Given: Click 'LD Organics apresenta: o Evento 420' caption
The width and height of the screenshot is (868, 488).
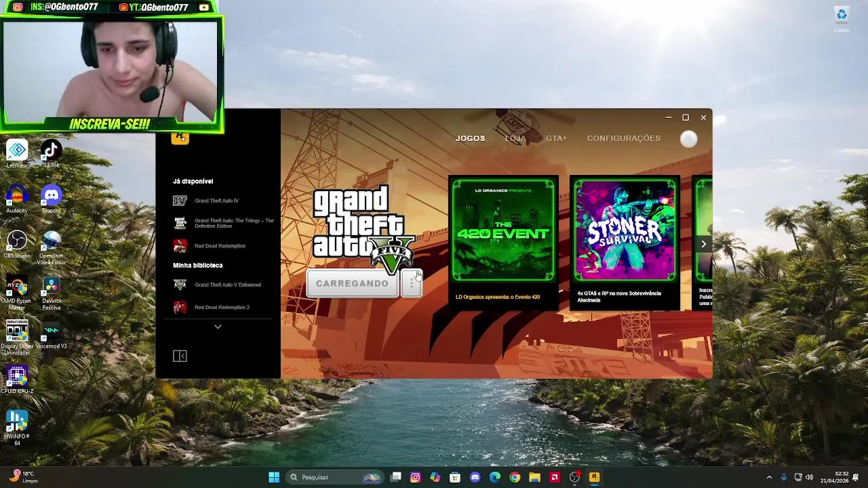Looking at the screenshot, I should 498,297.
